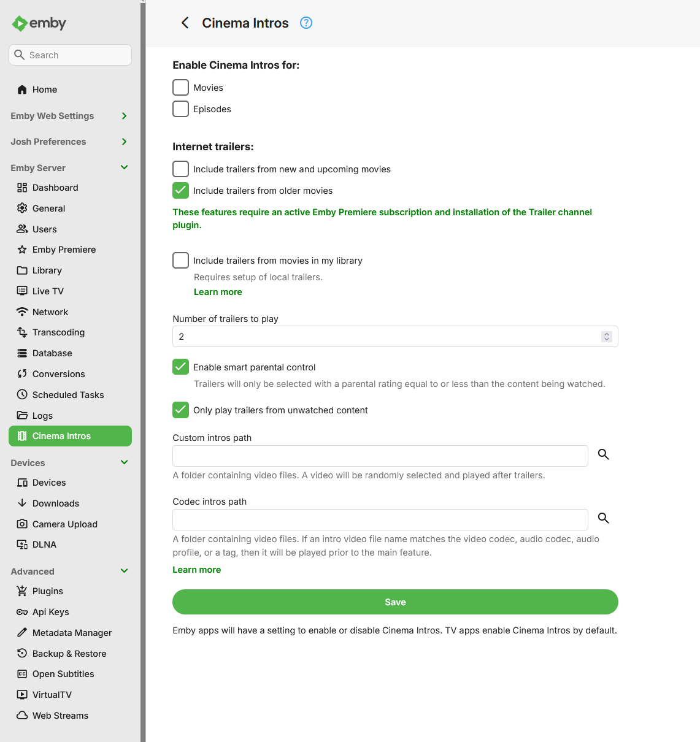Click the back arrow beside Cinema Intros
The image size is (700, 742).
point(185,23)
